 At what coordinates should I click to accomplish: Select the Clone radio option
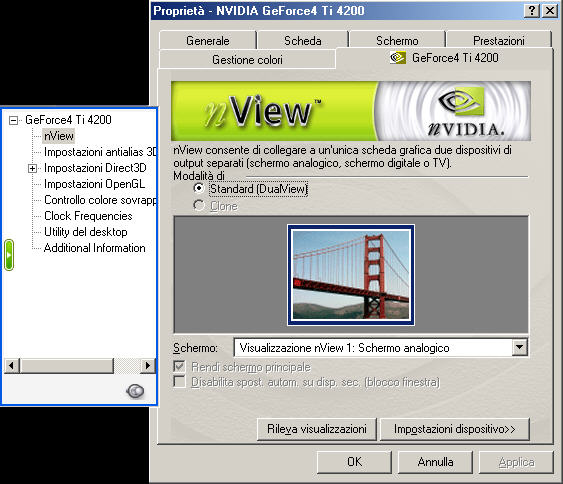tap(199, 206)
